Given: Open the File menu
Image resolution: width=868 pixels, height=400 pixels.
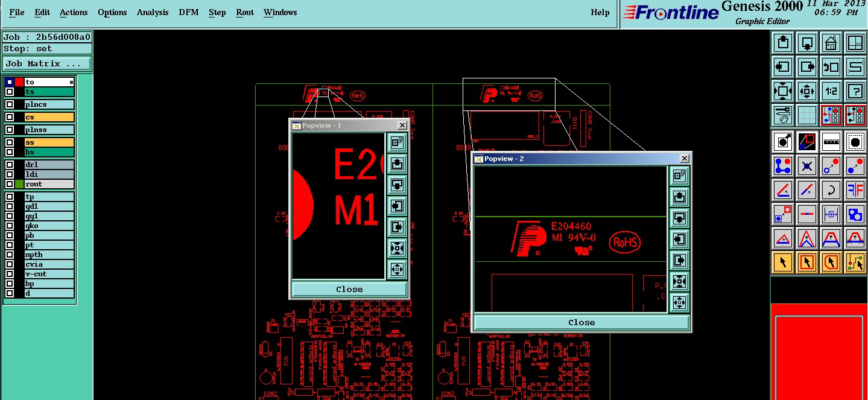Looking at the screenshot, I should [x=17, y=12].
